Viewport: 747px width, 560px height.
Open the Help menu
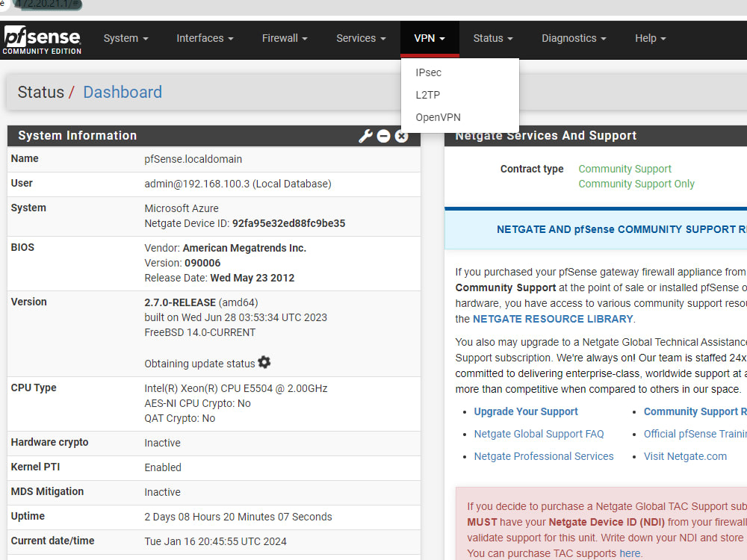coord(649,38)
